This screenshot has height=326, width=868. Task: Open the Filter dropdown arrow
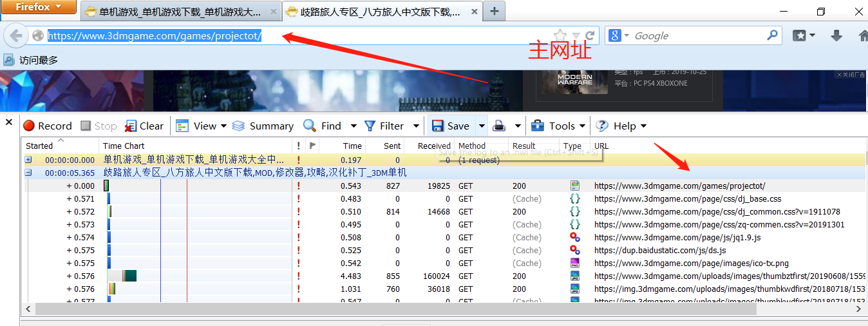(416, 126)
